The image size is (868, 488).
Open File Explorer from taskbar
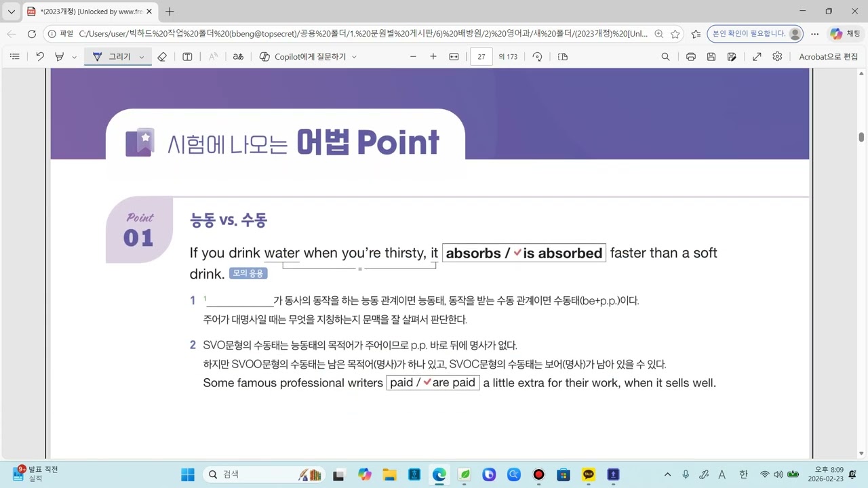point(389,474)
